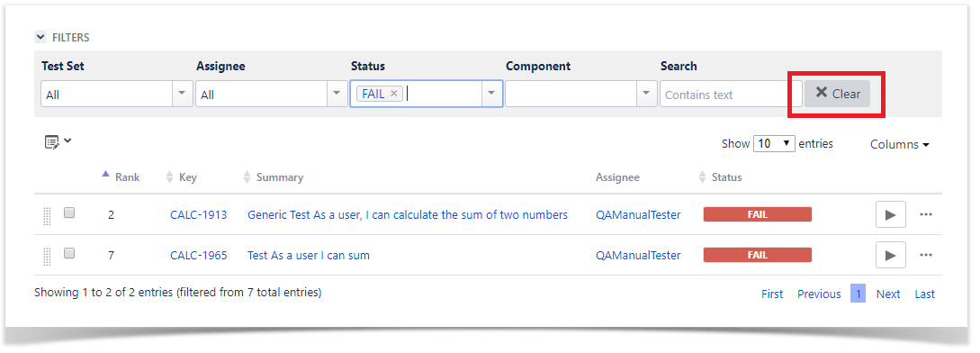The image size is (980, 353).
Task: Open 'Test As a user I can sum' link
Action: [309, 256]
